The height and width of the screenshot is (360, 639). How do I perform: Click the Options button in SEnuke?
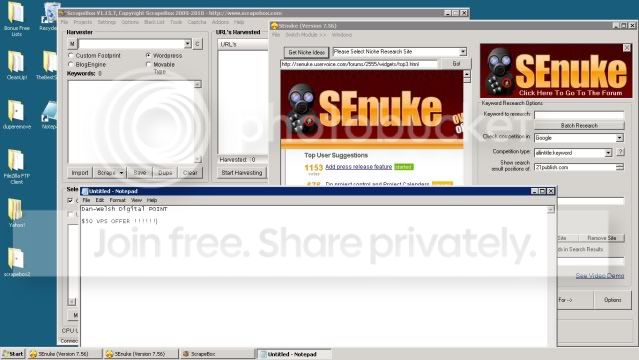(613, 300)
